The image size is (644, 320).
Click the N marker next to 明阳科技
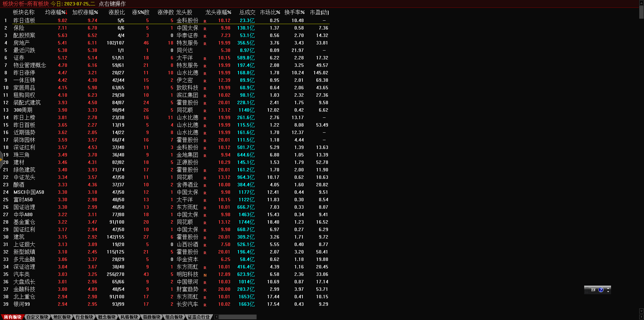pos(205,275)
